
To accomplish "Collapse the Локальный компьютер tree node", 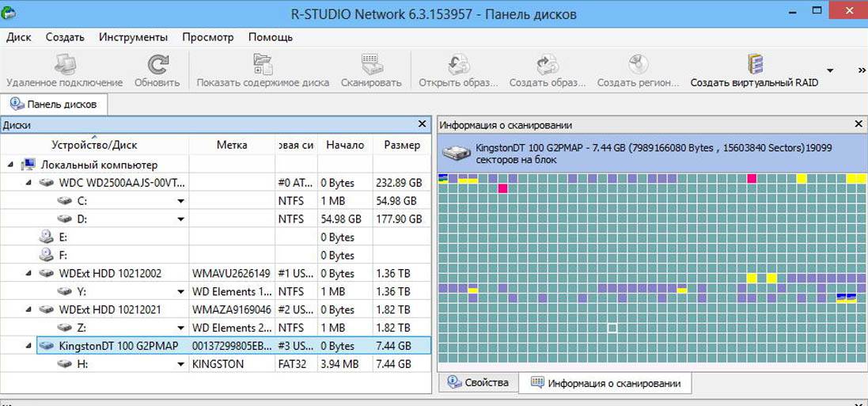I will 11,165.
